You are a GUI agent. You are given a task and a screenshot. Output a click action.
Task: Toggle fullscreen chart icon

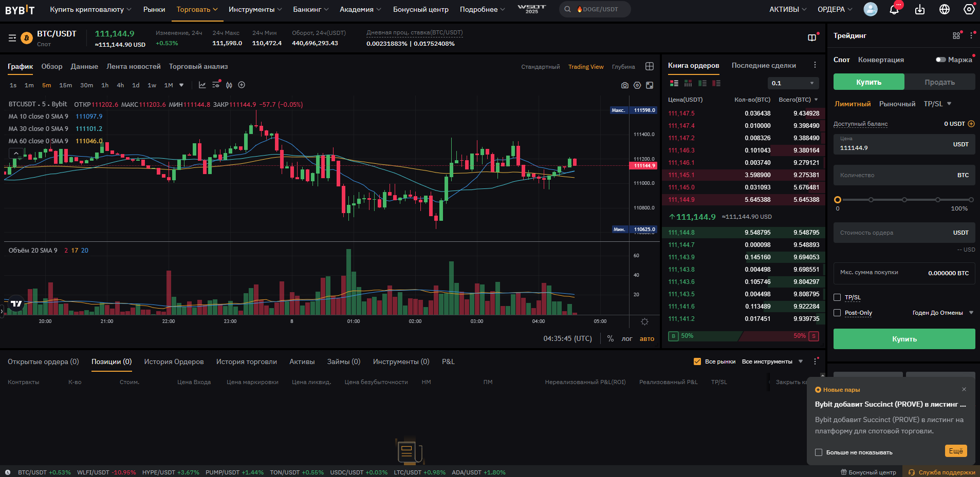tap(650, 85)
